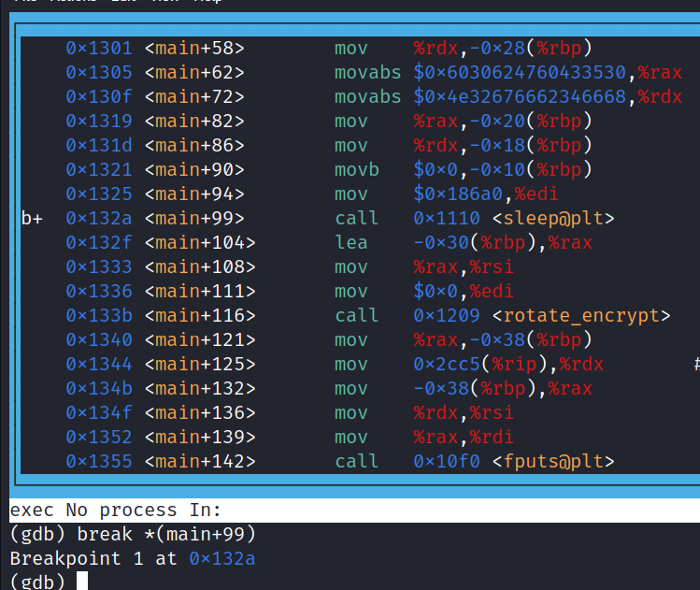Screen dimensions: 700x590
Task: Select the value $0x186a0,%edi
Action: pos(486,194)
